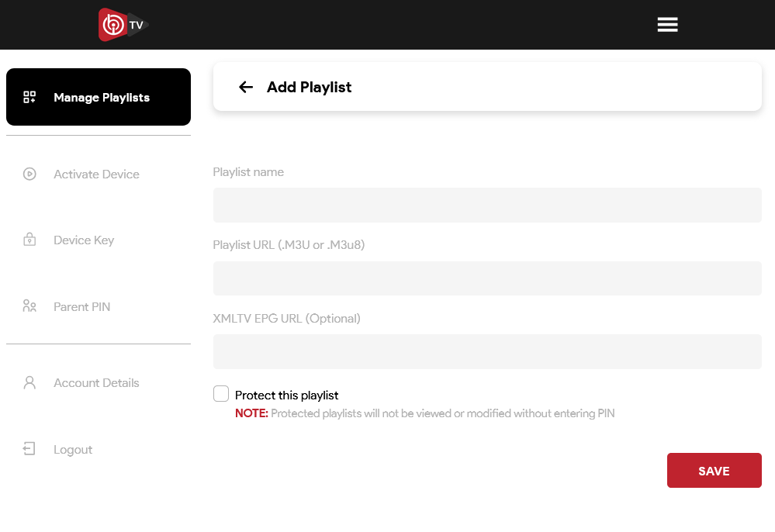Click the Activate Device play icon

[29, 174]
